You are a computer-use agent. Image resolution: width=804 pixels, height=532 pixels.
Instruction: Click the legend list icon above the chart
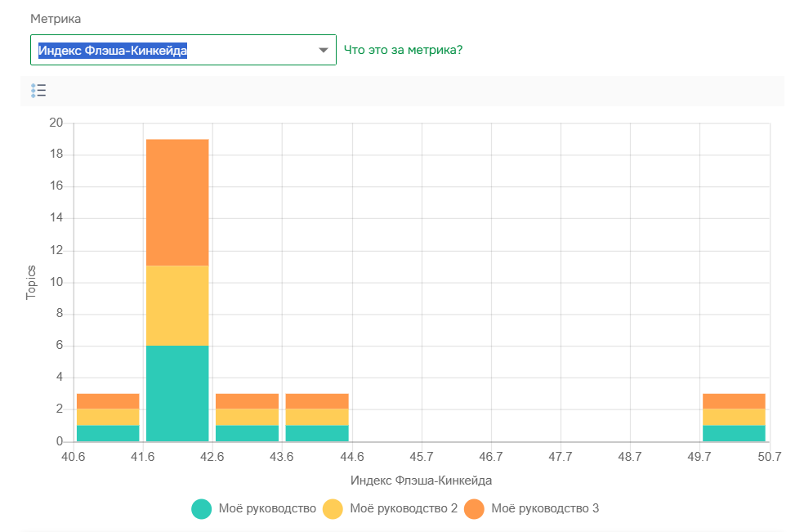click(38, 91)
